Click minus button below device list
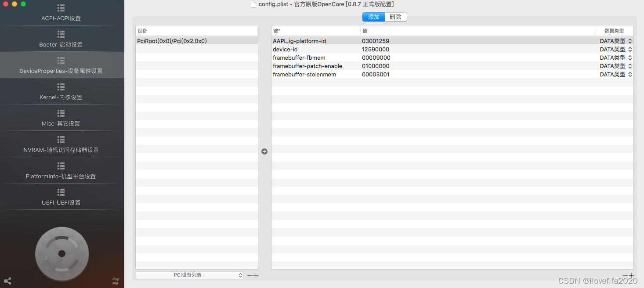 250,276
